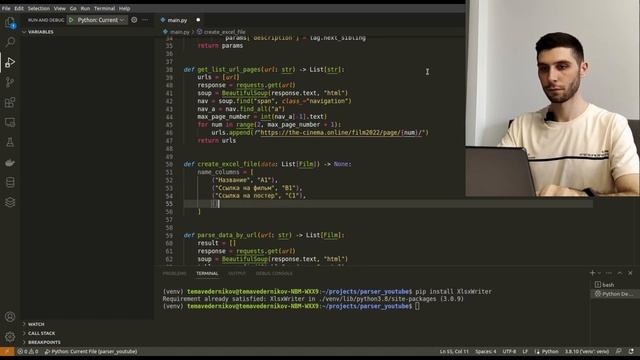Open the View menu

60,8
